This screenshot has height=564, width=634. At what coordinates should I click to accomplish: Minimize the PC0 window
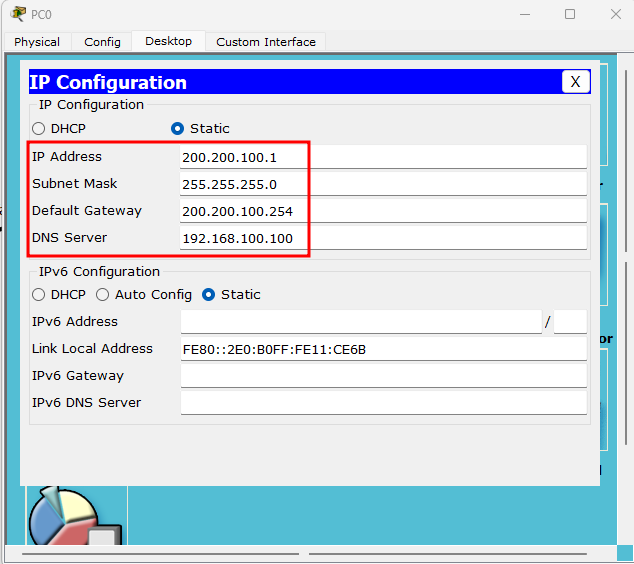point(525,15)
